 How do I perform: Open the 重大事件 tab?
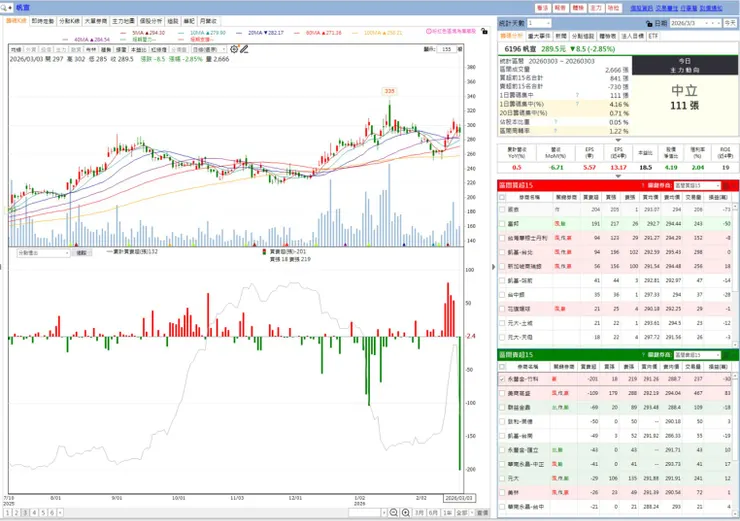point(539,36)
